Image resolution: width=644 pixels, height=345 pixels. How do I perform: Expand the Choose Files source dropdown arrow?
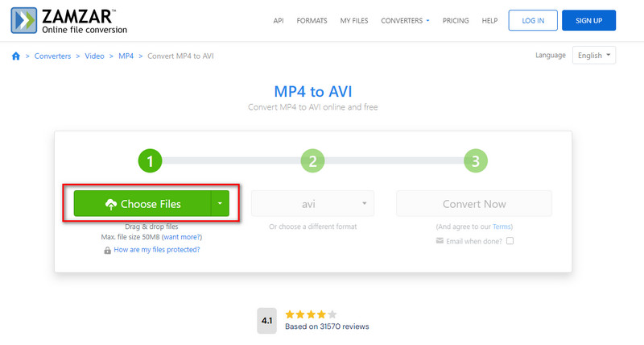tap(220, 204)
